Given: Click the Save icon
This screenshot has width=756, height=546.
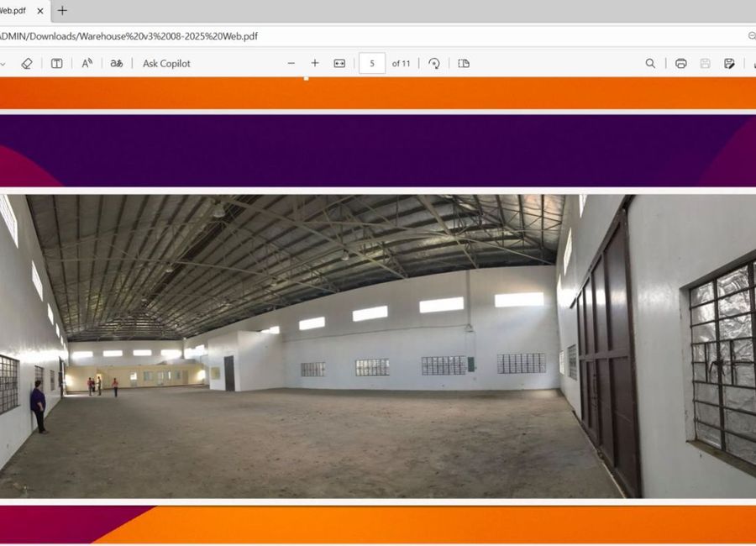Looking at the screenshot, I should [x=705, y=64].
